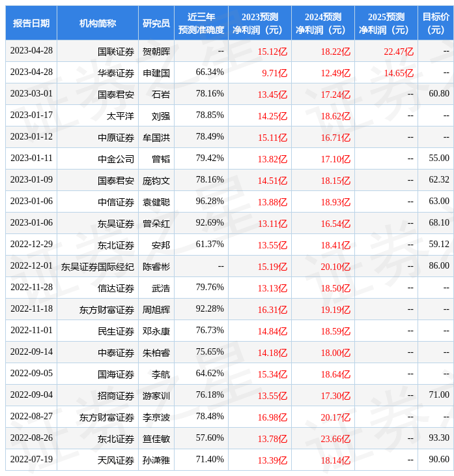Image resolution: width=454 pixels, height=476 pixels.
Task: Click target price 71.00
Action: click(x=439, y=395)
